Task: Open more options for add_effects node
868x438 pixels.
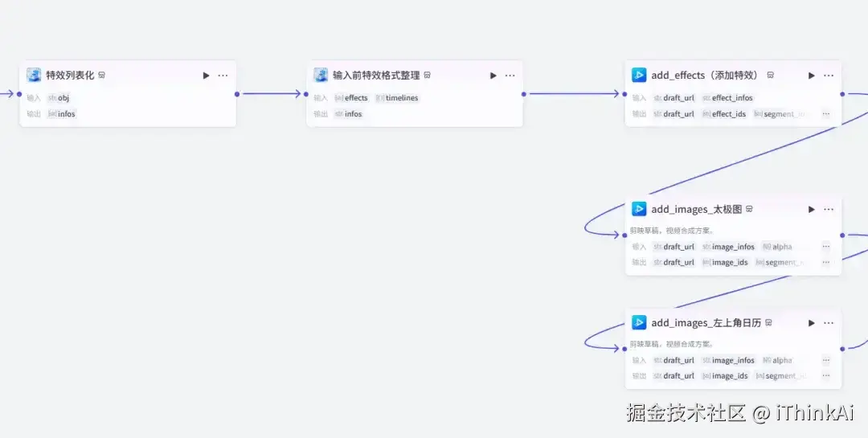Action: point(829,76)
